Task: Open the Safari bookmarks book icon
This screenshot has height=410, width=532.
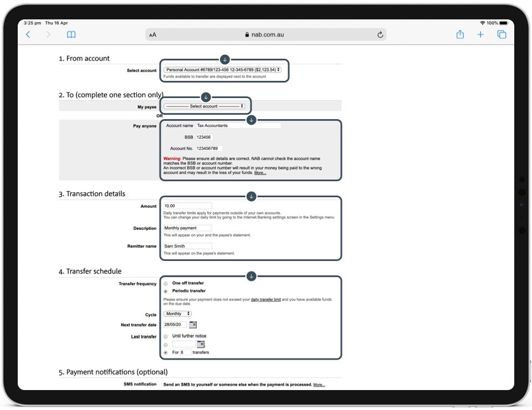Action: tap(71, 34)
